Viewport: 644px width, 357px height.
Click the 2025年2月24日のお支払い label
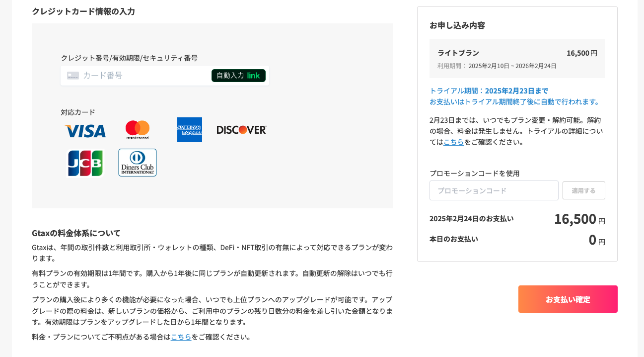click(x=472, y=218)
